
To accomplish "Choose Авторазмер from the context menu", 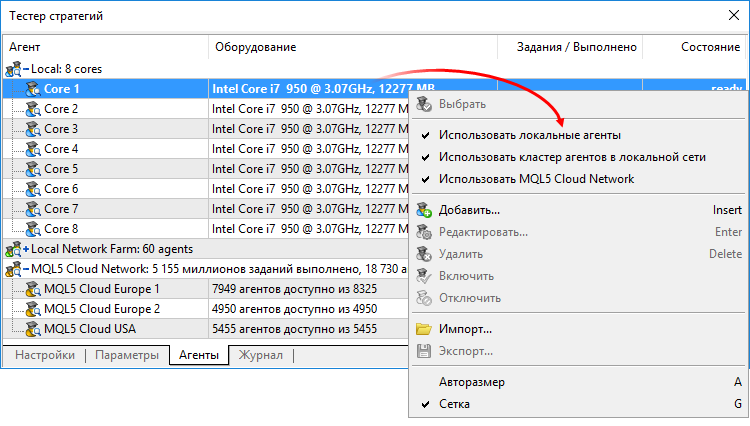I will [471, 382].
